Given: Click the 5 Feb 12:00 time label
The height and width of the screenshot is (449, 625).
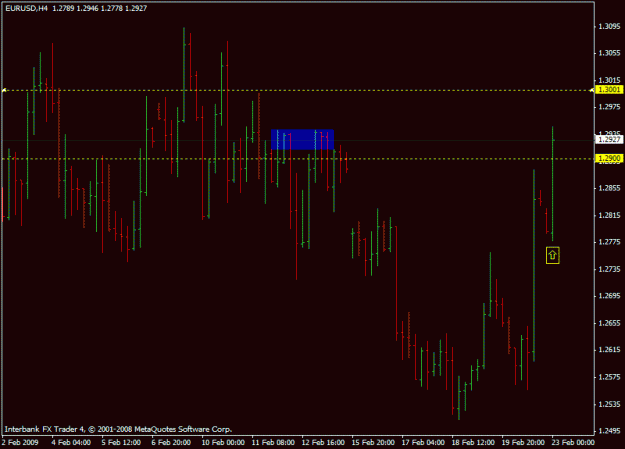Looking at the screenshot, I should (x=121, y=442).
